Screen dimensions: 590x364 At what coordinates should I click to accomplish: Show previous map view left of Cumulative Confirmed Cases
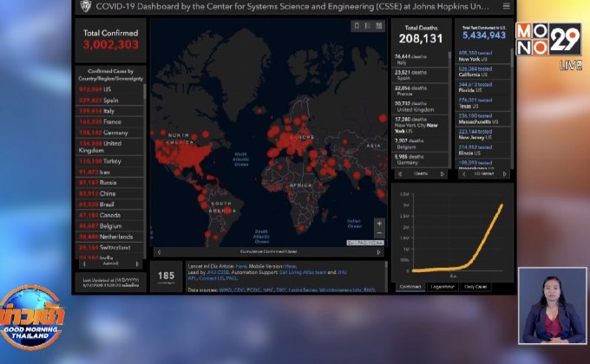[159, 252]
